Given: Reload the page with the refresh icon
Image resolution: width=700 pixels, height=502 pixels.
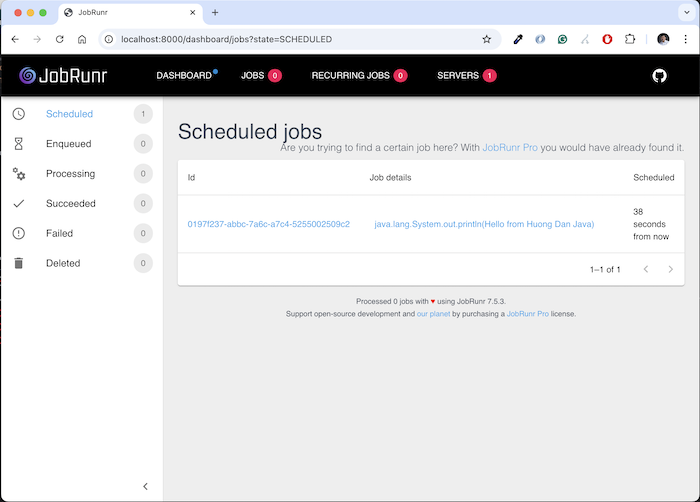Looking at the screenshot, I should pyautogui.click(x=59, y=39).
